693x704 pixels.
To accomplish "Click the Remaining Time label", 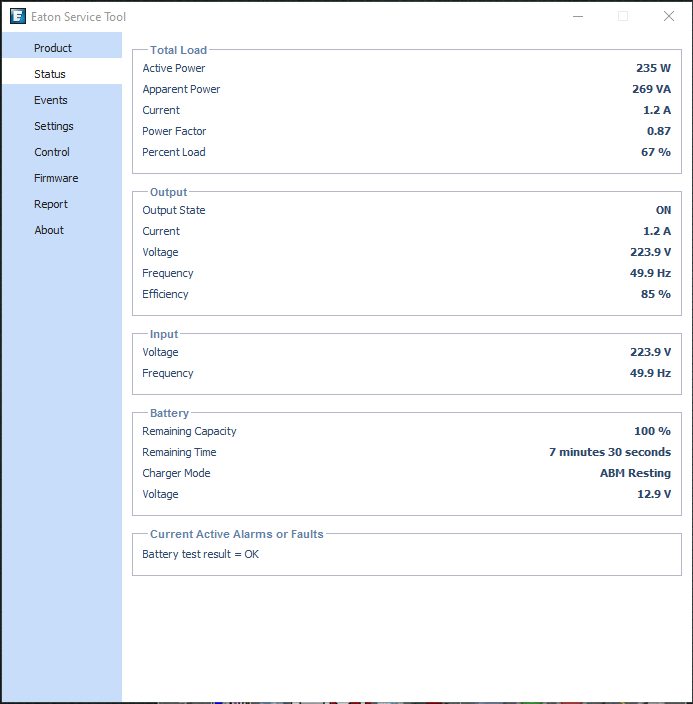I will tap(179, 452).
